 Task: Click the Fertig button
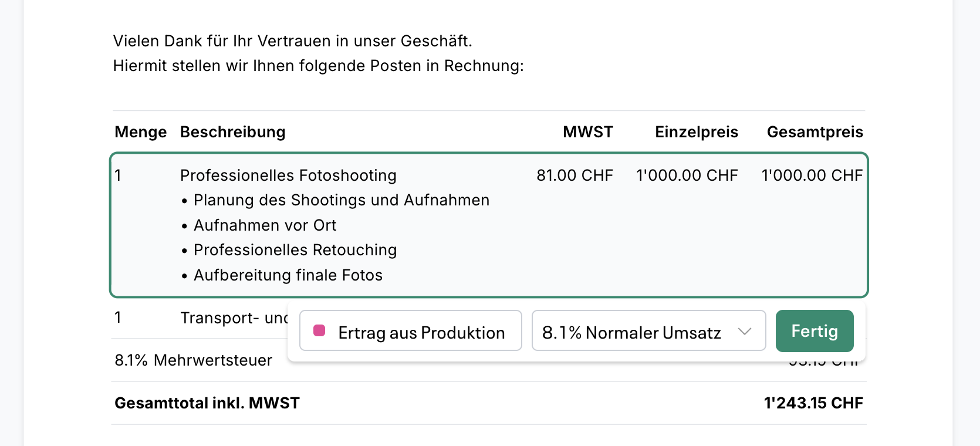click(815, 331)
